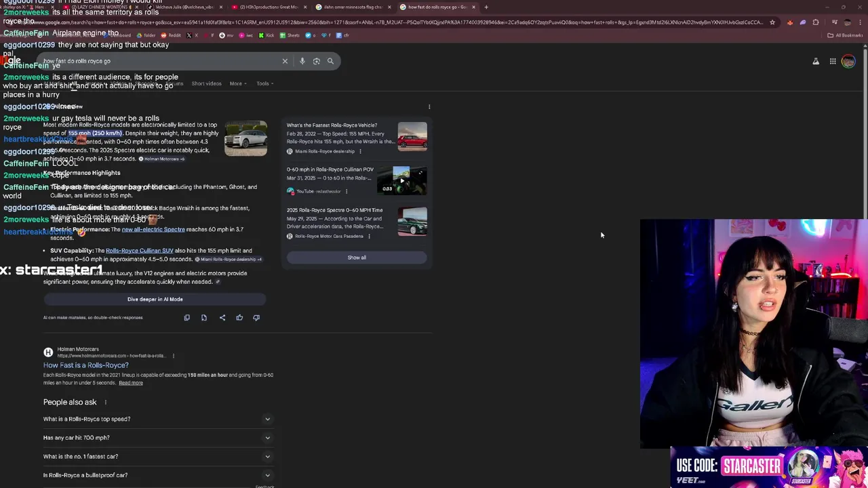Viewport: 868px width, 488px height.
Task: Click the white Rolls-Royce image in AI Overview
Action: tap(245, 139)
